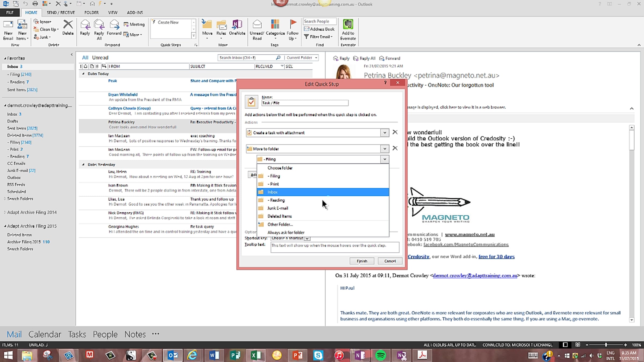Switch to the SEND / RECEIVE ribbon tab
Viewport: 644px width, 362px height.
(x=61, y=13)
